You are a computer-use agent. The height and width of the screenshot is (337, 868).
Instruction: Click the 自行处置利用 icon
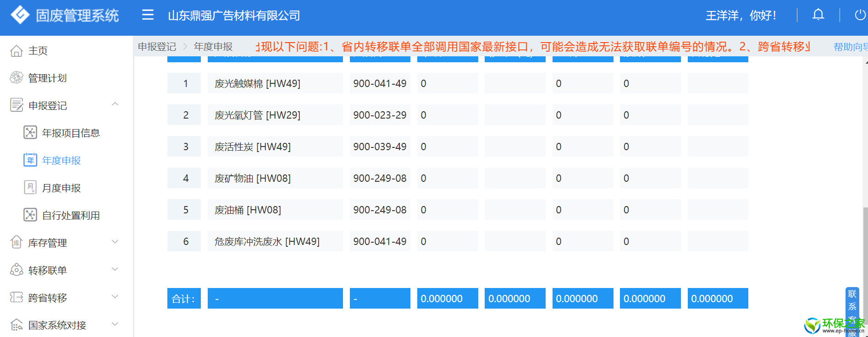click(30, 215)
